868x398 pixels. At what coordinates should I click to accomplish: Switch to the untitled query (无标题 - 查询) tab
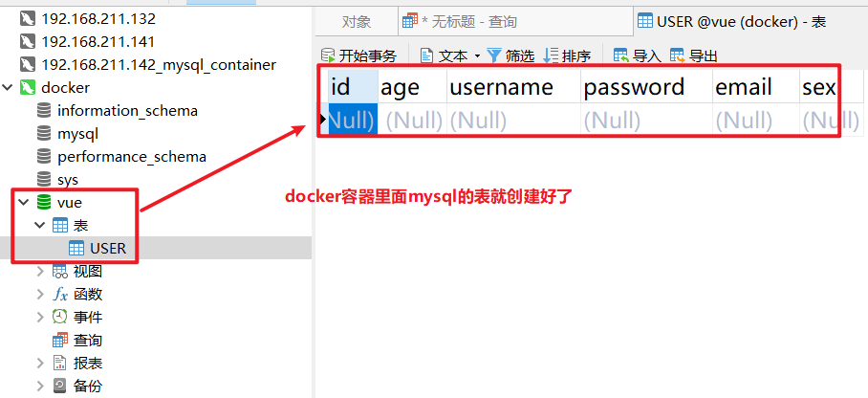461,21
